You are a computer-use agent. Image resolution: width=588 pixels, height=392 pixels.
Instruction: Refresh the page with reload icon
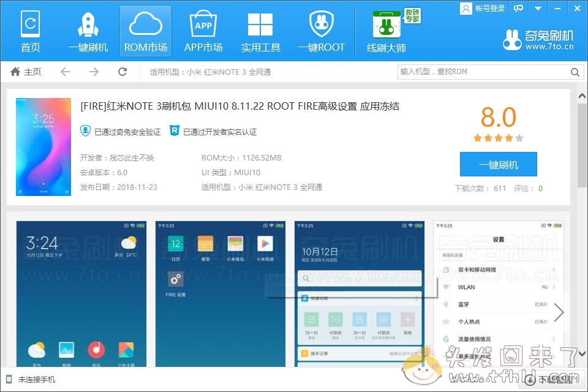(x=123, y=72)
